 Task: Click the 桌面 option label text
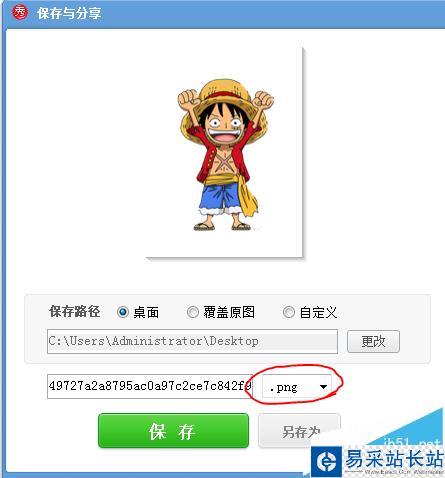pyautogui.click(x=146, y=312)
